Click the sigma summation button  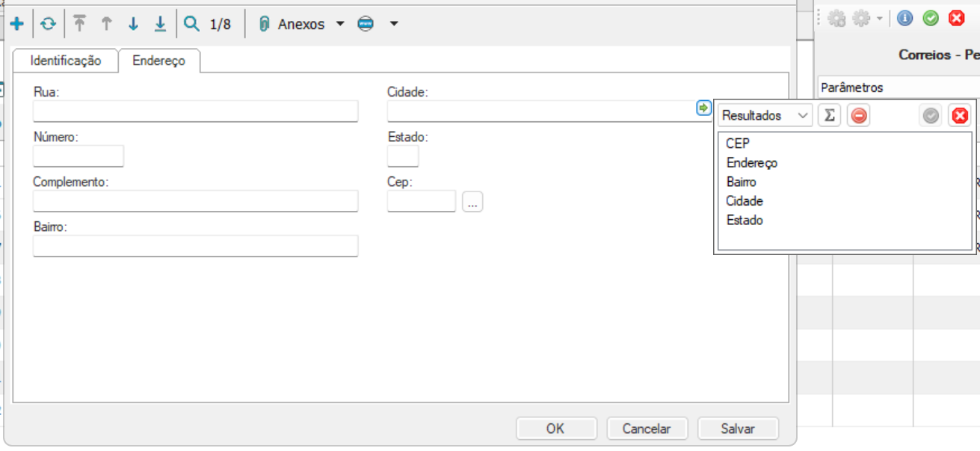pyautogui.click(x=829, y=116)
